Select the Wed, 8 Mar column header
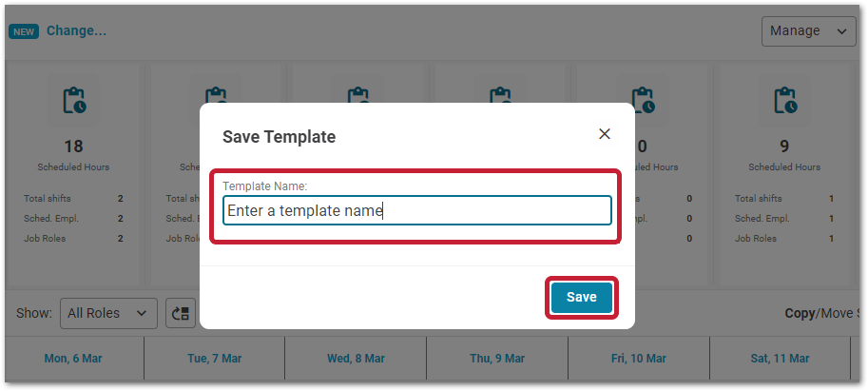The width and height of the screenshot is (868, 391). click(x=356, y=359)
